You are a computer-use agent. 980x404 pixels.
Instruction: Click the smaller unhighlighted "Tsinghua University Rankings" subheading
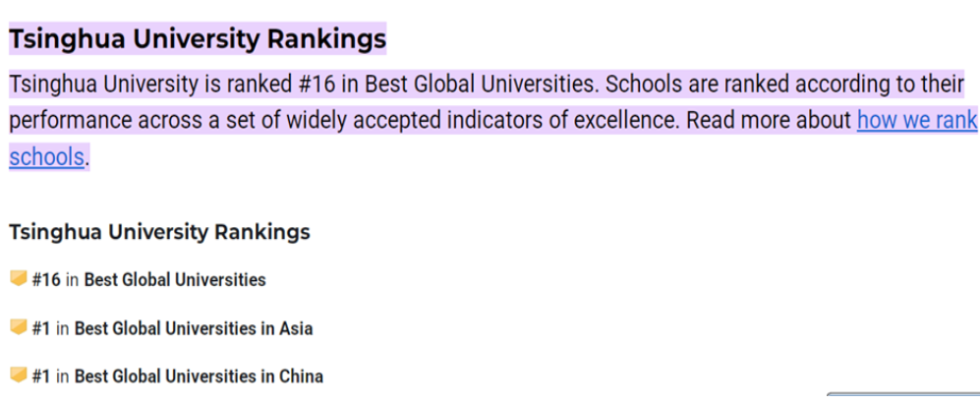tap(159, 232)
